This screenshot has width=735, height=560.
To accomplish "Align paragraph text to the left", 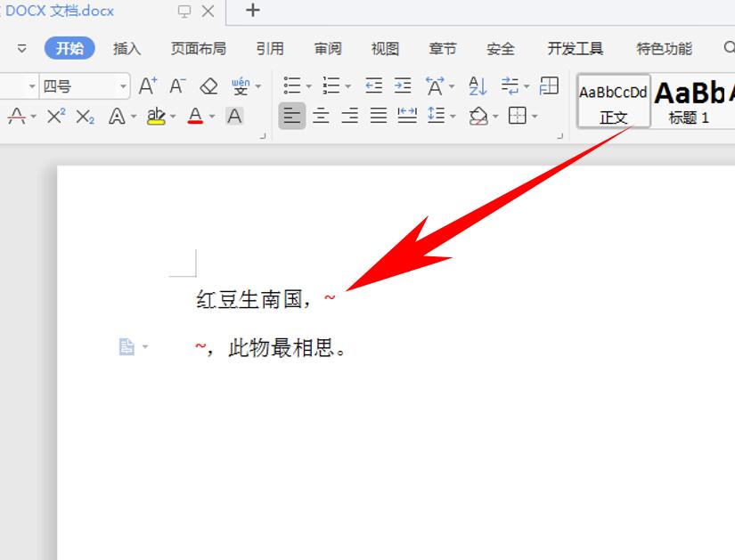I will [291, 115].
